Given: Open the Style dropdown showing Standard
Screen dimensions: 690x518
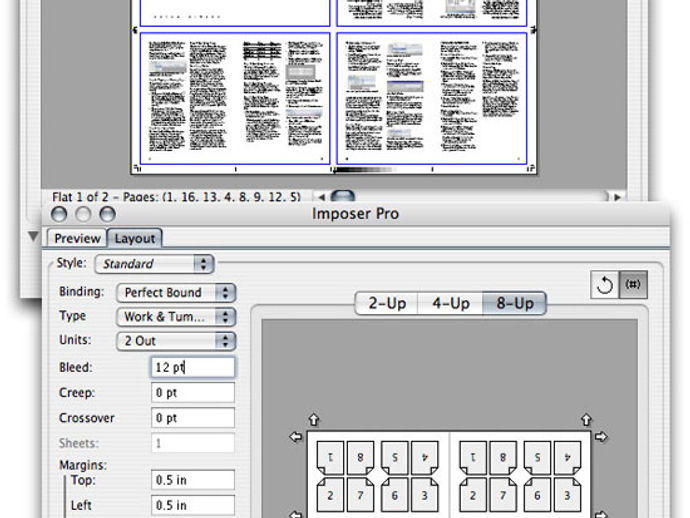Looking at the screenshot, I should [154, 264].
